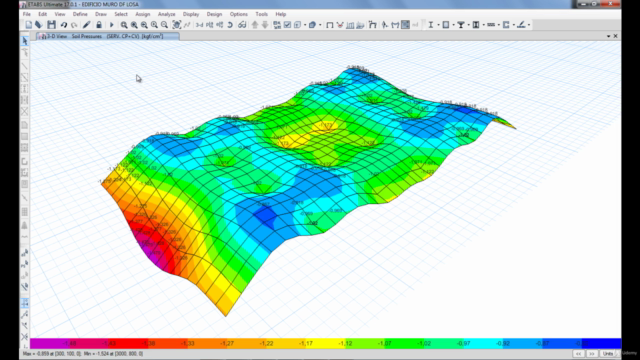This screenshot has height=360, width=640.
Task: Click the redo arrow icon
Action: click(74, 25)
